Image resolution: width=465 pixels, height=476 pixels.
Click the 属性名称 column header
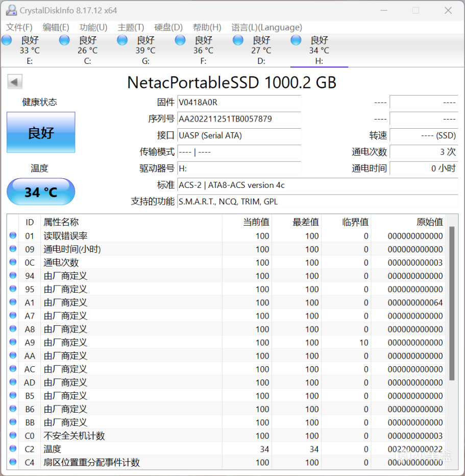click(x=131, y=222)
